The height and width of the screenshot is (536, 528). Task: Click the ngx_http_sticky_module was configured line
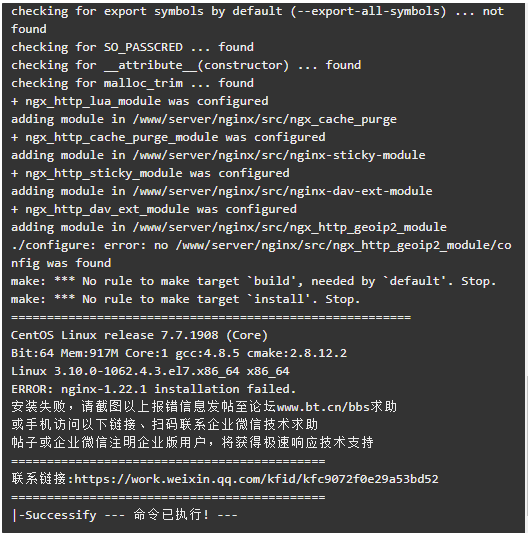(x=150, y=173)
